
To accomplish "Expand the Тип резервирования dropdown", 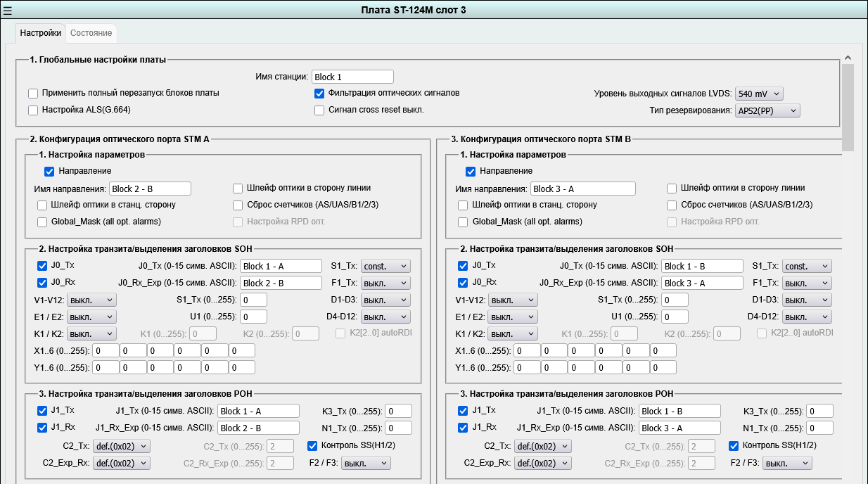I will click(767, 110).
